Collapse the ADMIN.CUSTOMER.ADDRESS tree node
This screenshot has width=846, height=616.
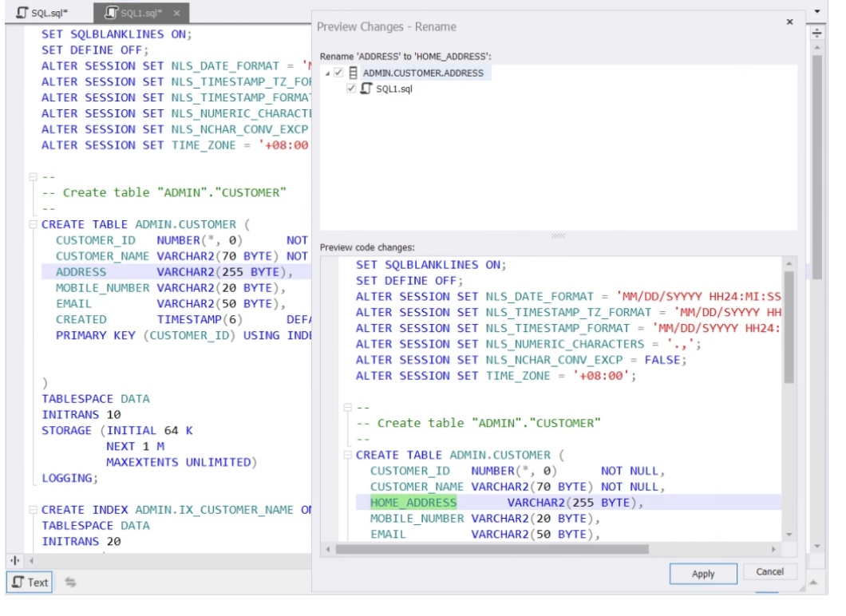(327, 73)
